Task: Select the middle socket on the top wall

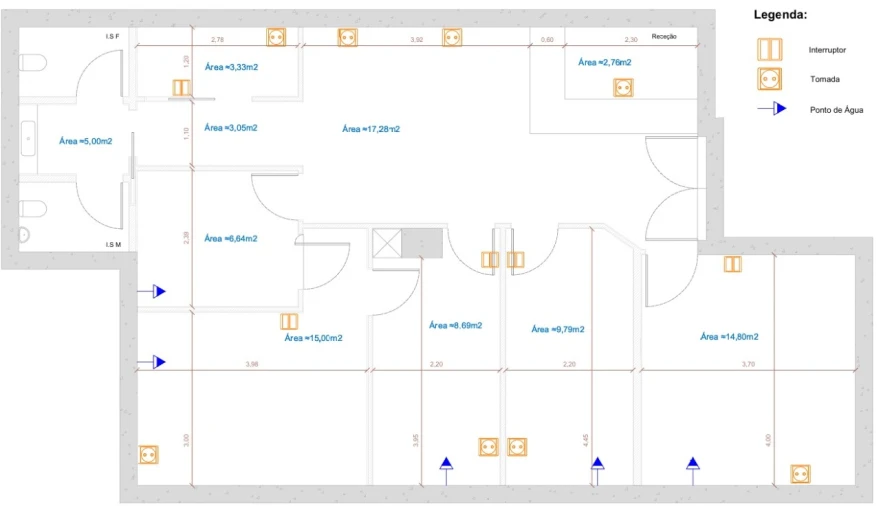Action: click(347, 38)
